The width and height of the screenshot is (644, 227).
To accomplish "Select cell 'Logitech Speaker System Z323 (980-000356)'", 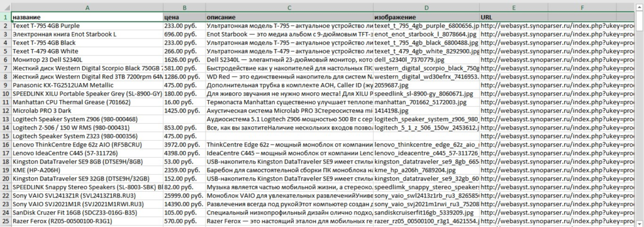I will 87,136.
